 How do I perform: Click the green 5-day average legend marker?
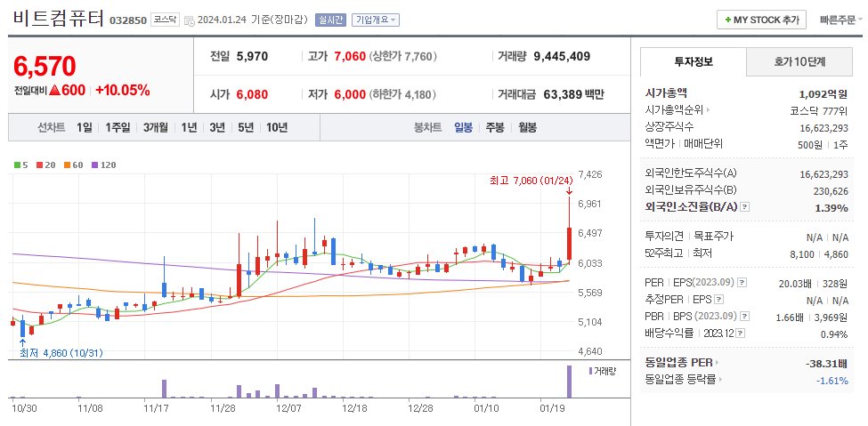point(17,165)
